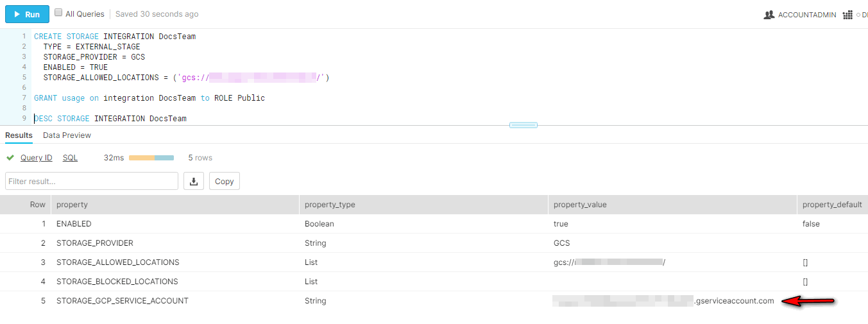Click the ACCOUNTADMIN people icon

click(769, 15)
